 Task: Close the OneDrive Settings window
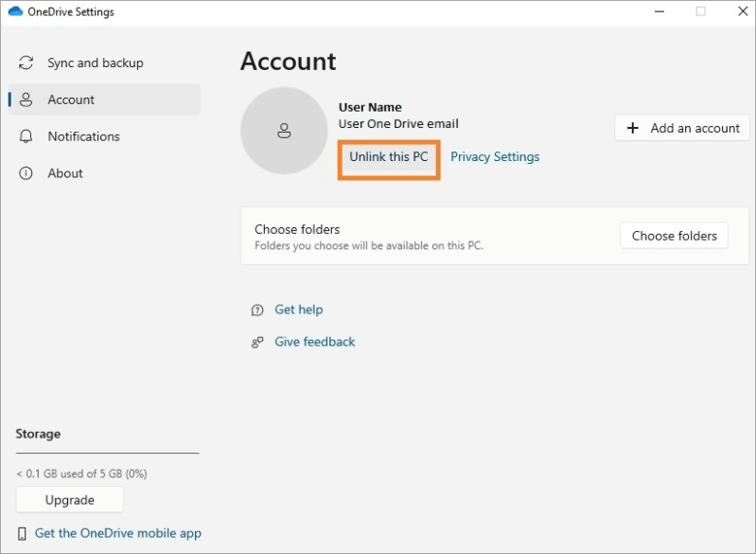743,11
